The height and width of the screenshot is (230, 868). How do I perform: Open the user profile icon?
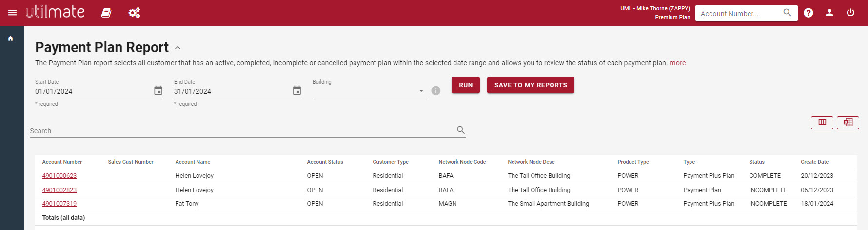(x=829, y=13)
